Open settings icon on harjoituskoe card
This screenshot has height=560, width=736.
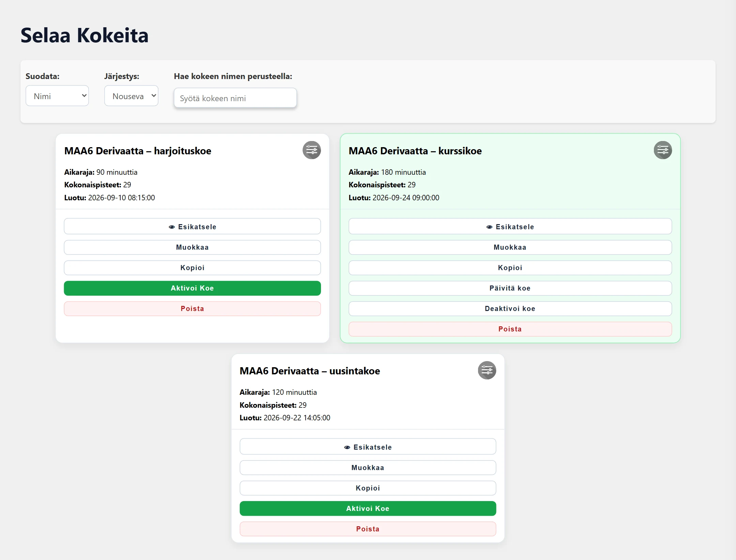point(311,150)
